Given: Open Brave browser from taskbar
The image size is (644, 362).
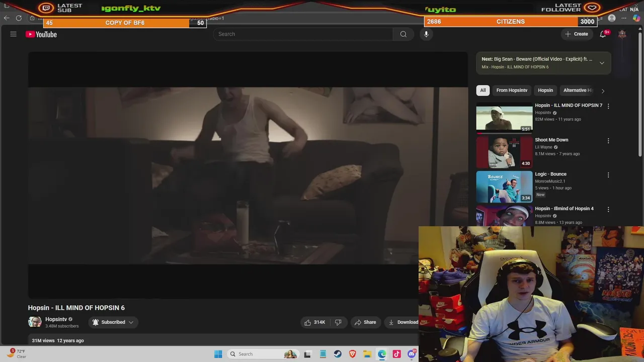Looking at the screenshot, I should [353, 354].
